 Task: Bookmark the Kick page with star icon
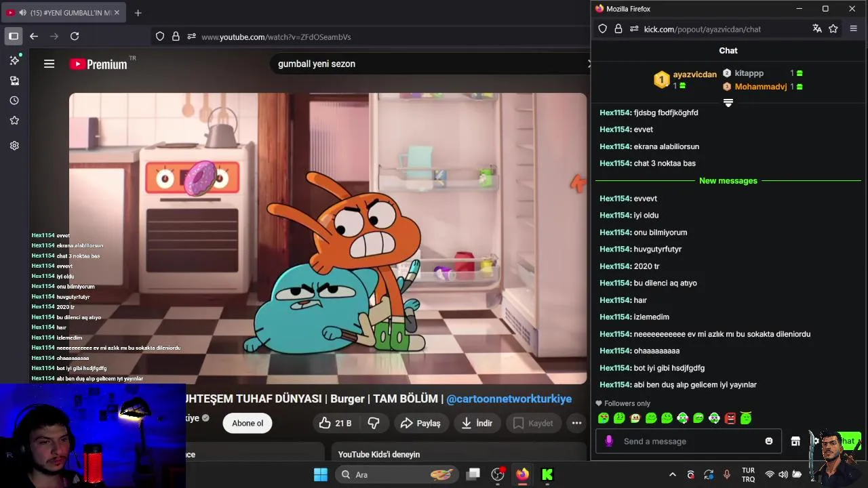(x=833, y=28)
